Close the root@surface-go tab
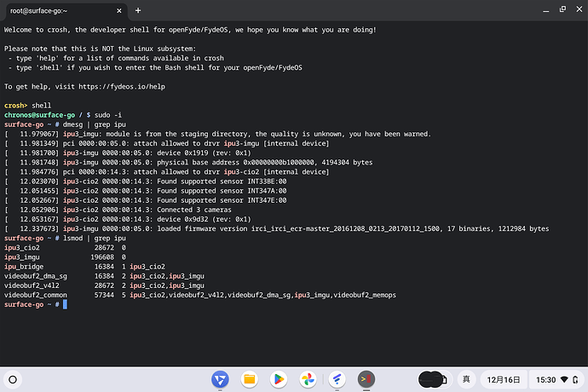588x392 pixels. pos(119,12)
